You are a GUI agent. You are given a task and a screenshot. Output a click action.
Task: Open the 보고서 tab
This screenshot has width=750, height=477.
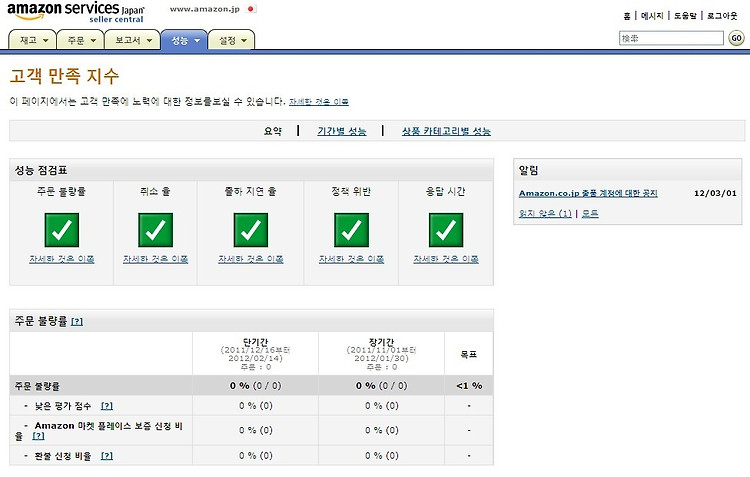(132, 40)
